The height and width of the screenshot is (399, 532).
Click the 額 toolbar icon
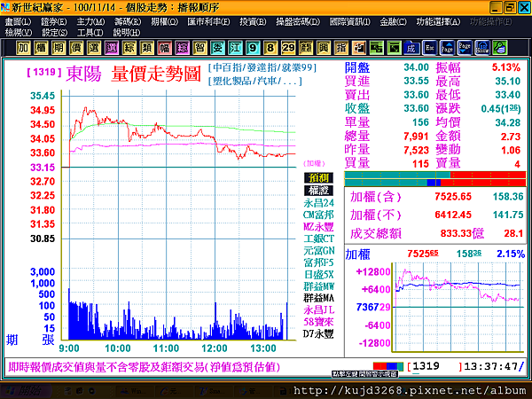(305, 48)
